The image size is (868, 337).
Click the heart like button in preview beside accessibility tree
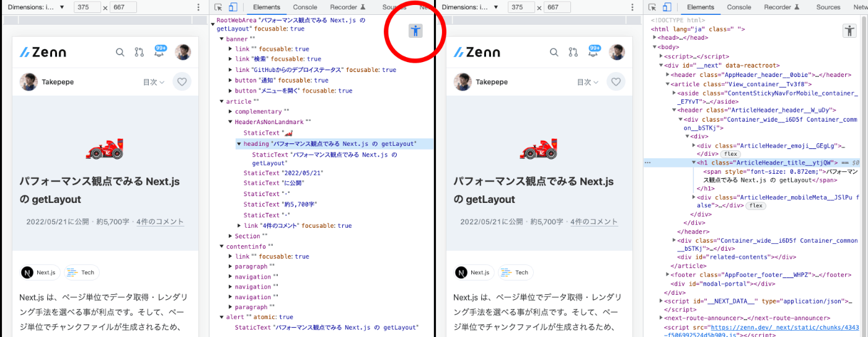tap(182, 82)
